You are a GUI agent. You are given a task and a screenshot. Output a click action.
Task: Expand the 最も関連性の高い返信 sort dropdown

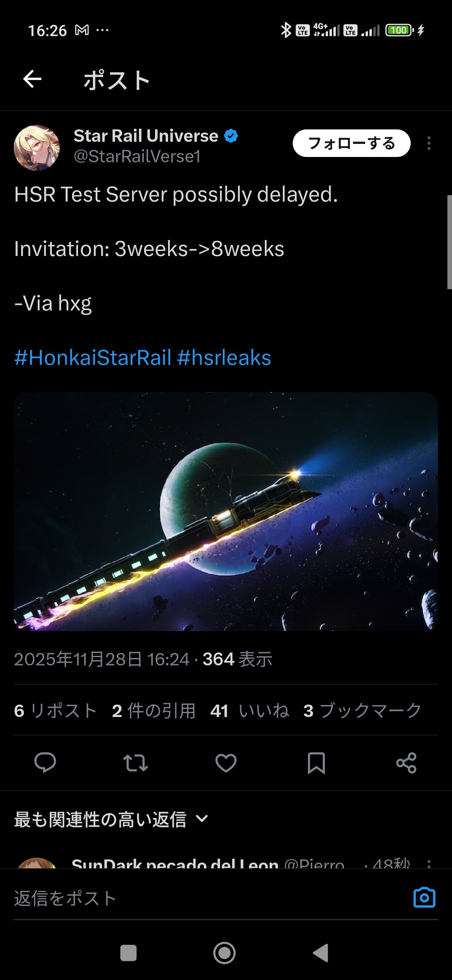(x=111, y=819)
